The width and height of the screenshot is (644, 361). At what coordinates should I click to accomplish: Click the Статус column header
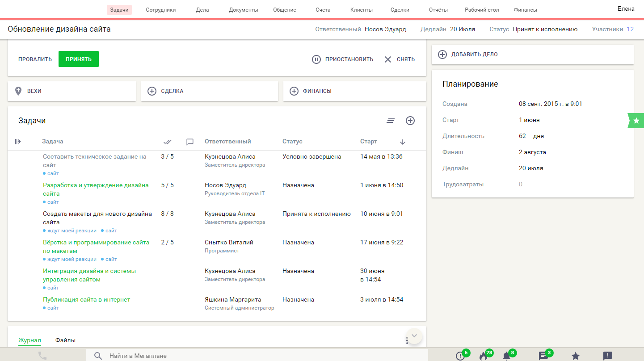coord(292,142)
